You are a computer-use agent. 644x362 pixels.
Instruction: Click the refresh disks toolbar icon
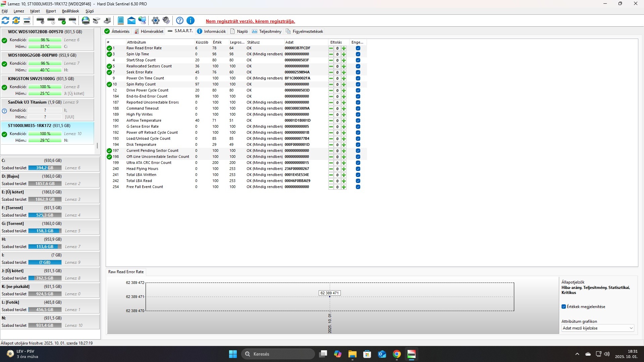point(5,21)
